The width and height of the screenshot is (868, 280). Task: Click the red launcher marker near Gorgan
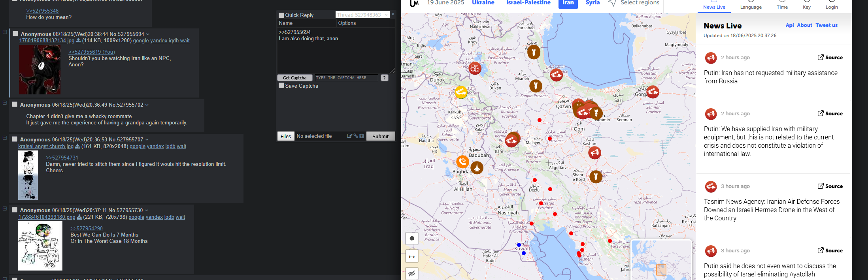653,92
